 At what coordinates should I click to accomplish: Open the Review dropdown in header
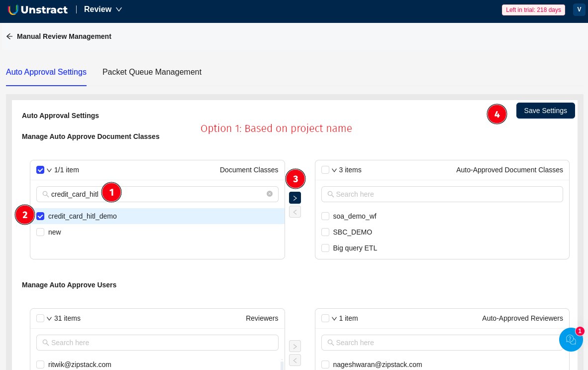(x=103, y=9)
